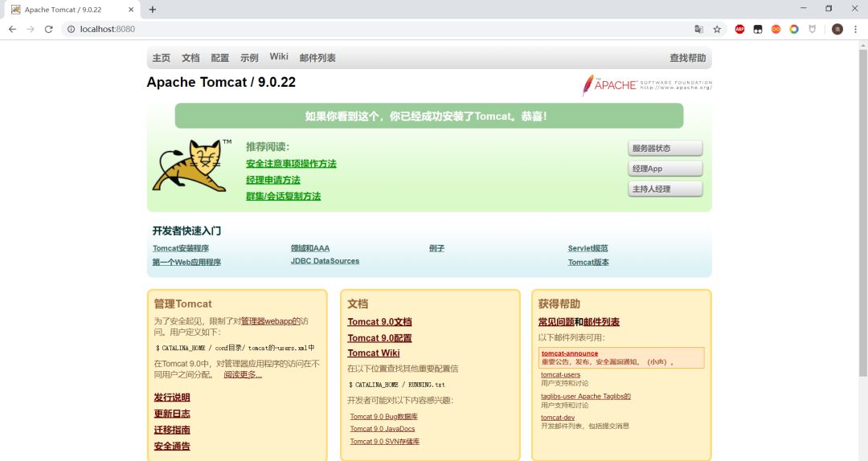868x461 pixels.
Task: Click the Tomcat cat logo
Action: coord(191,165)
